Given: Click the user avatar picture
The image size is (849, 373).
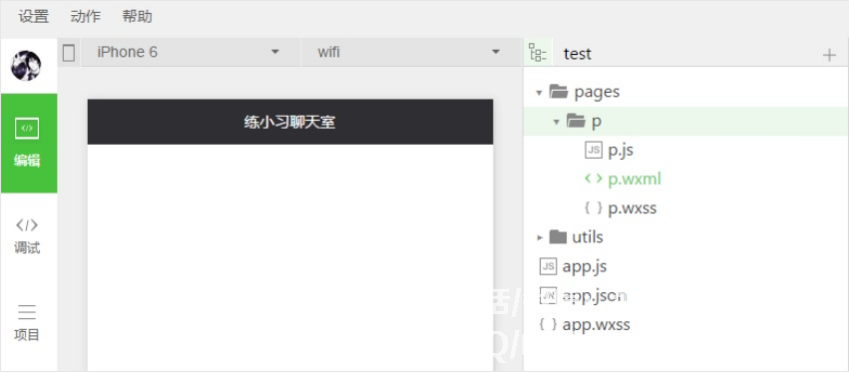Looking at the screenshot, I should (x=26, y=66).
